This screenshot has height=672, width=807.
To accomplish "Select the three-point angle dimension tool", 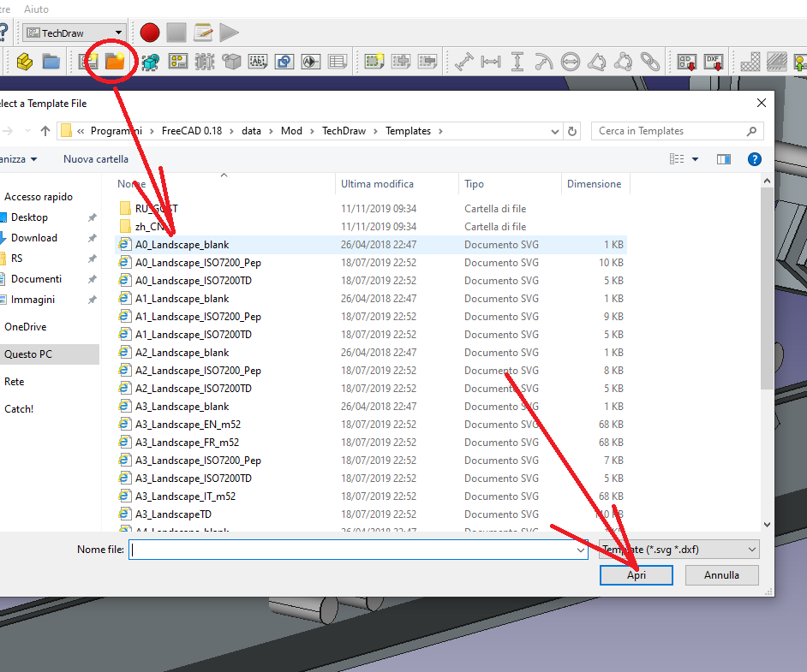I will point(624,62).
